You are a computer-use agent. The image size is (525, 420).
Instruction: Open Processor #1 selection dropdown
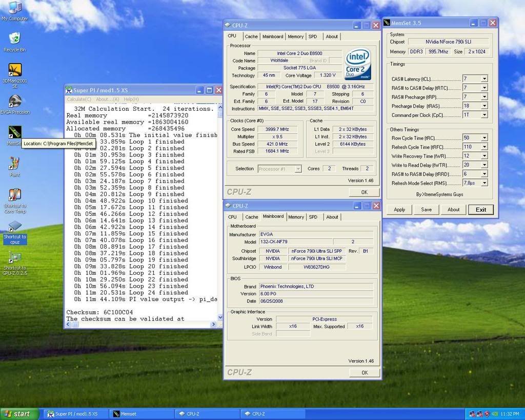pyautogui.click(x=298, y=169)
